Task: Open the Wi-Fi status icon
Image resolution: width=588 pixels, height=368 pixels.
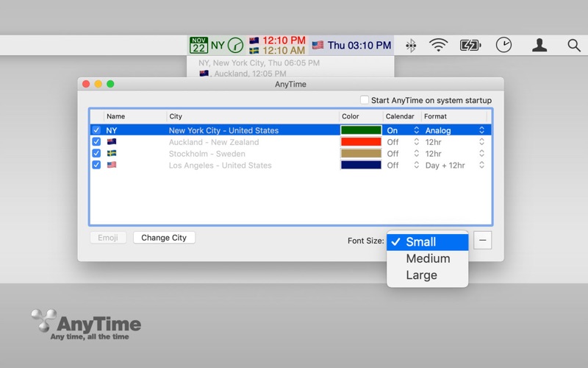Action: tap(439, 46)
